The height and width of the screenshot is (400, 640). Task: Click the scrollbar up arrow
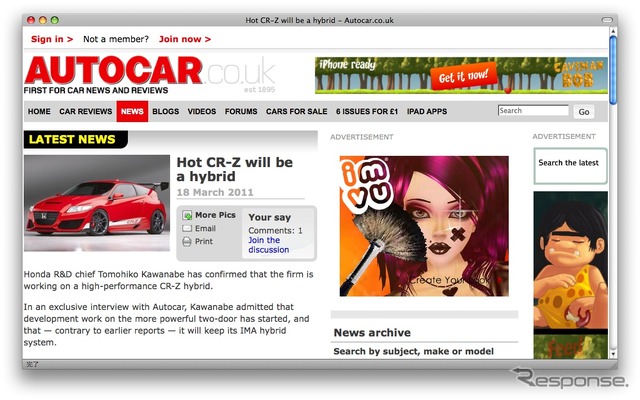click(613, 31)
